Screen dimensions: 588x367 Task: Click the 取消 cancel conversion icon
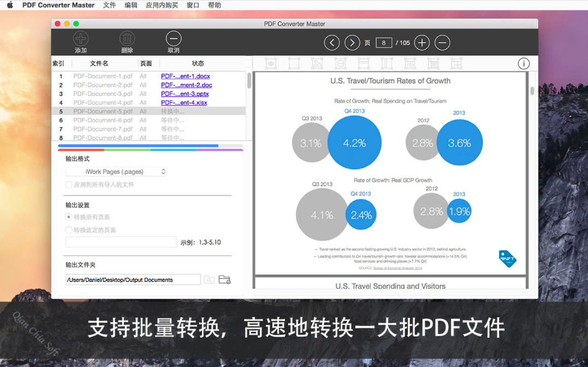coord(174,39)
